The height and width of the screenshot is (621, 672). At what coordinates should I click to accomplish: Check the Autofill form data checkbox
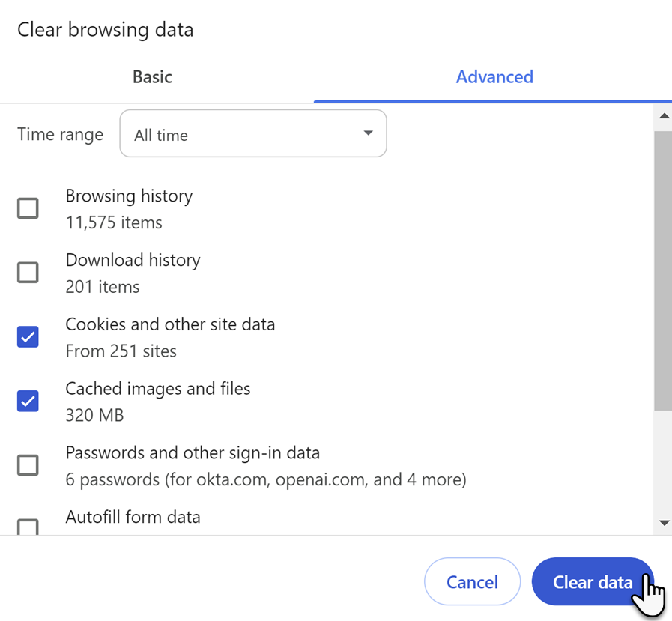click(x=27, y=528)
